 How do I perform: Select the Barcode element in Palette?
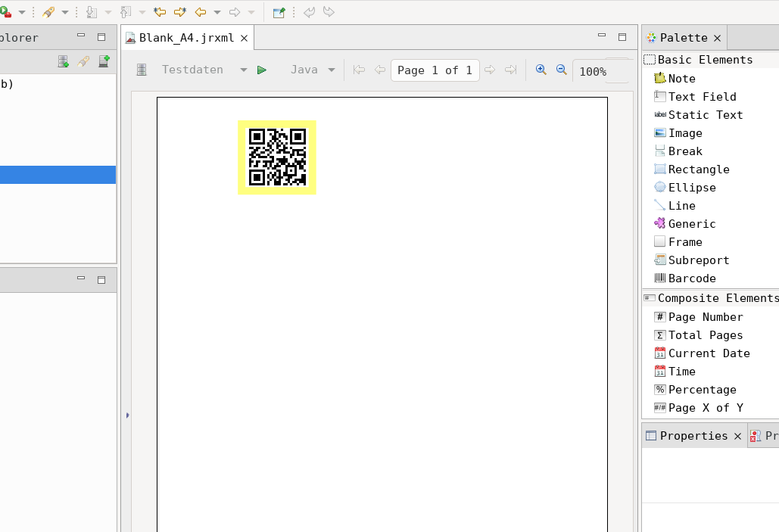click(691, 278)
